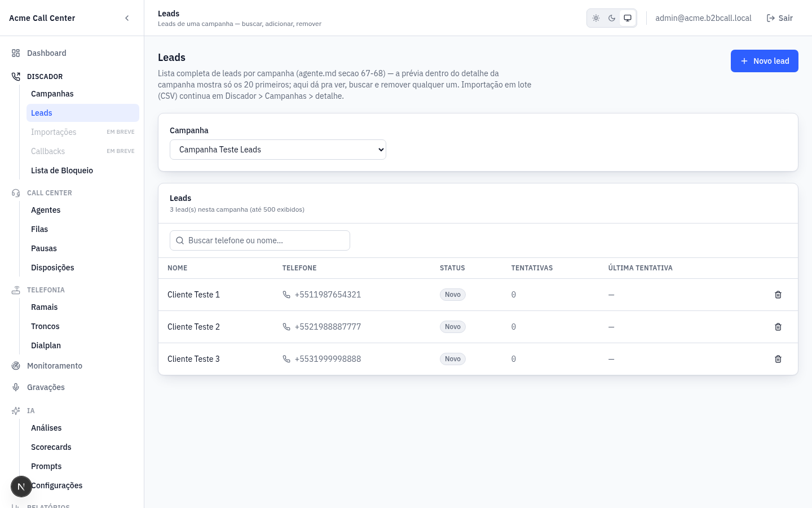Click the Dashboard grid icon

(x=16, y=53)
